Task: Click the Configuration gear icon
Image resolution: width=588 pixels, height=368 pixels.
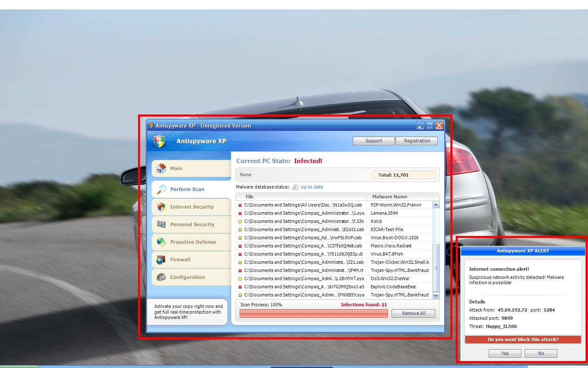Action: 161,277
